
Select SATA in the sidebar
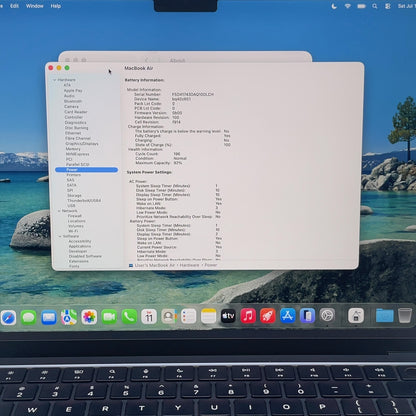72,185
